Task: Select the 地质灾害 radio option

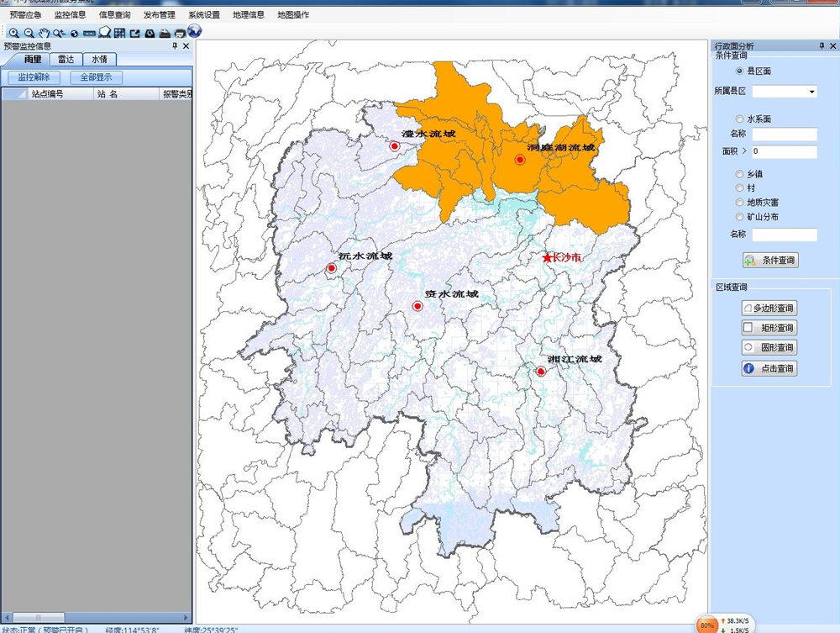Action: 739,203
